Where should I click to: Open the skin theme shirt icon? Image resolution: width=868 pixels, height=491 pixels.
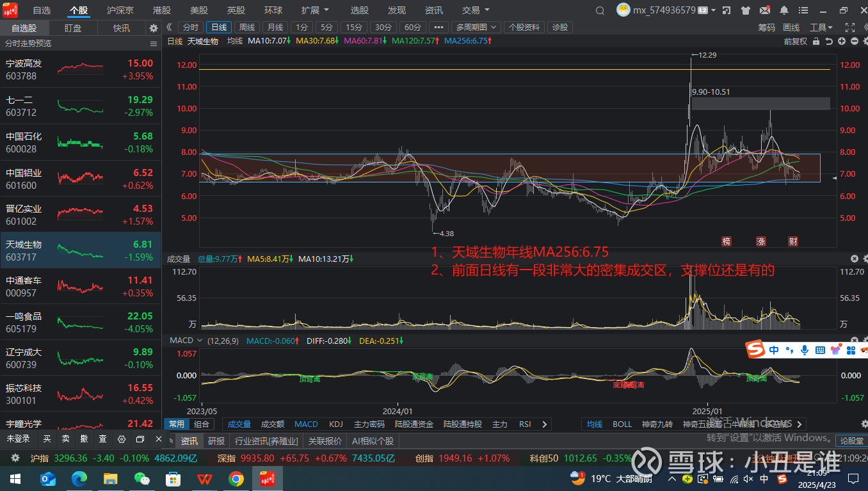coord(745,10)
